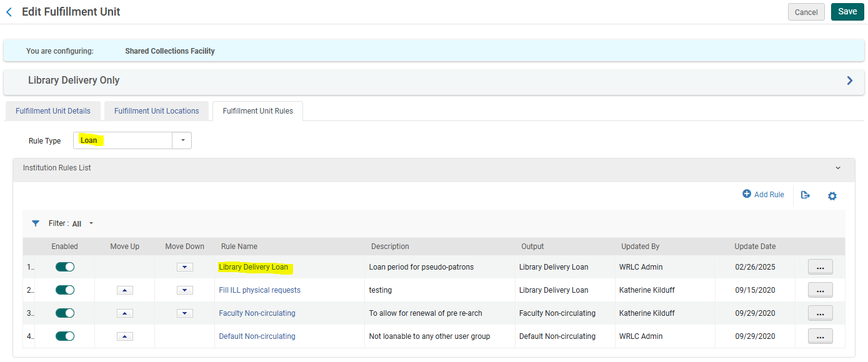
Task: Export the Institution Rules List
Action: click(805, 195)
